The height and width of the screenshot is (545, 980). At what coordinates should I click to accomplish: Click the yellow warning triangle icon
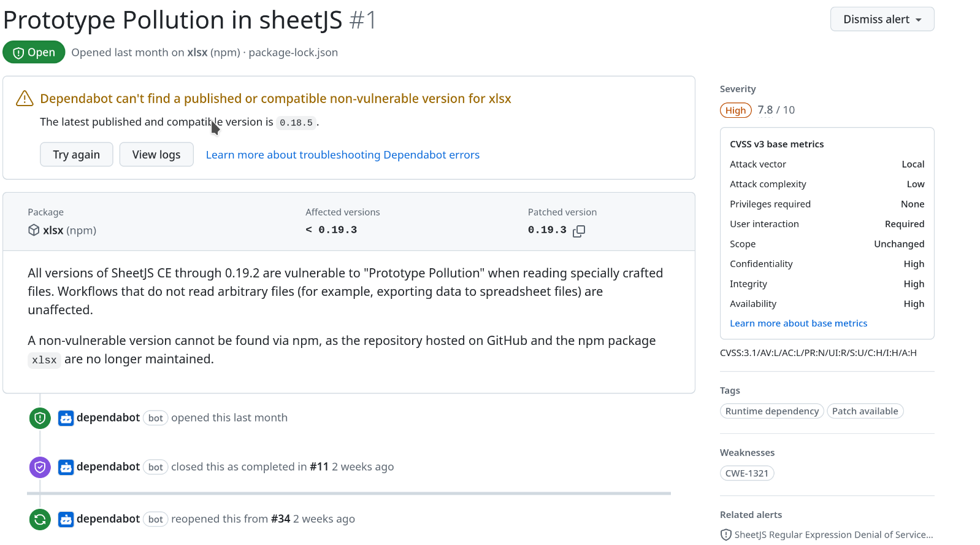[x=25, y=98]
